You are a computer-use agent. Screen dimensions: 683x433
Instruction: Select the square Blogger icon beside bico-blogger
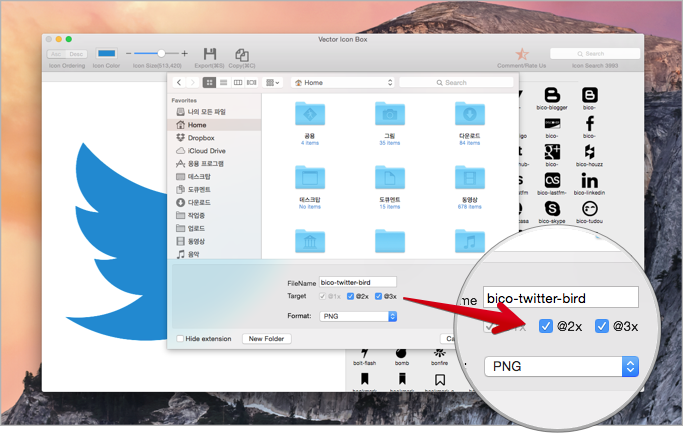pos(589,95)
